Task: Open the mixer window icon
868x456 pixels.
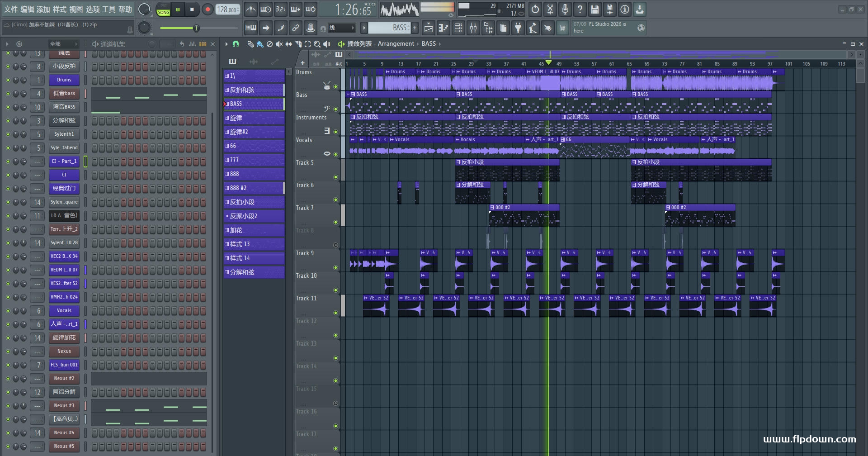Action: 473,28
